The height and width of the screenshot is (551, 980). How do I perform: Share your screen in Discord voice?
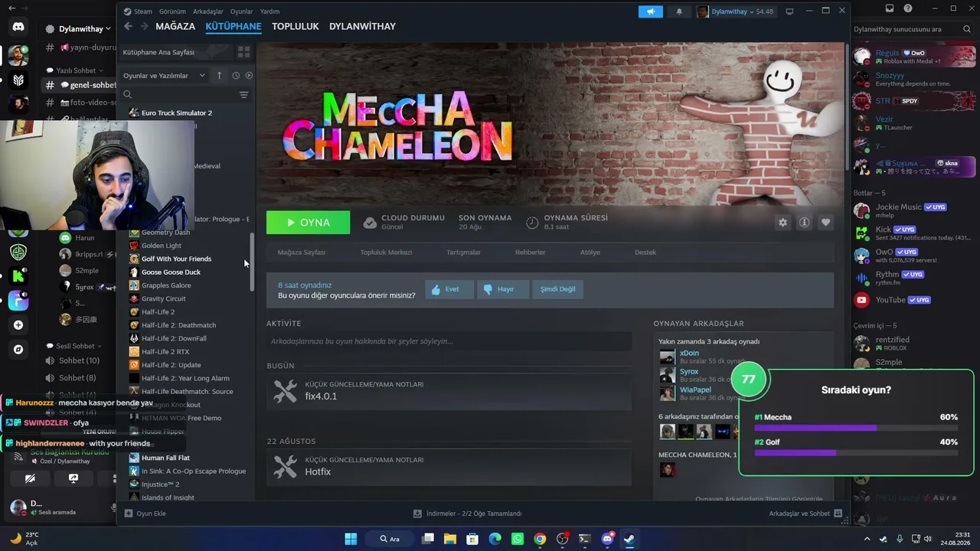(x=73, y=478)
